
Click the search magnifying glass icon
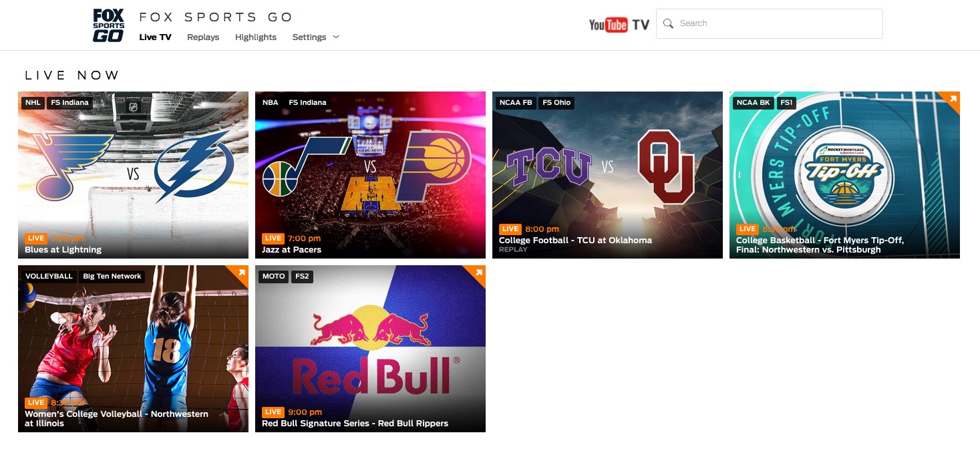668,23
